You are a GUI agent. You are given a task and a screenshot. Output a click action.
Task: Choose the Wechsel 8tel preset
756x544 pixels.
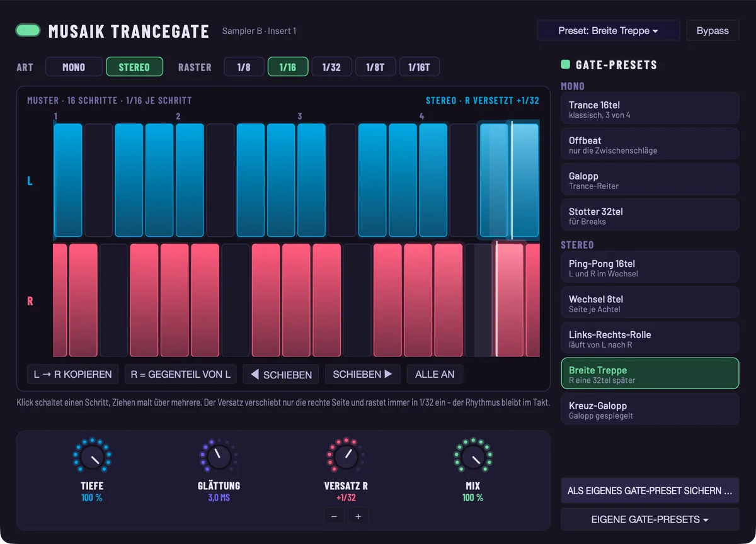tap(650, 303)
